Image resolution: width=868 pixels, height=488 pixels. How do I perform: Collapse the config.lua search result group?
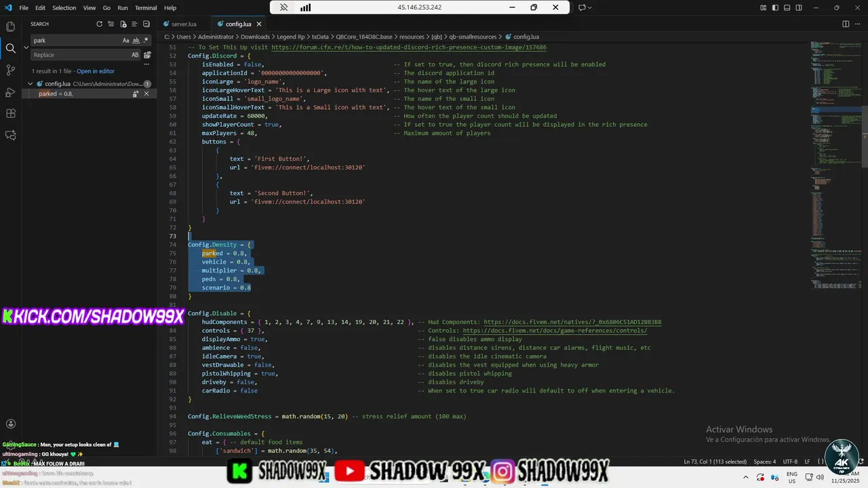pos(31,84)
